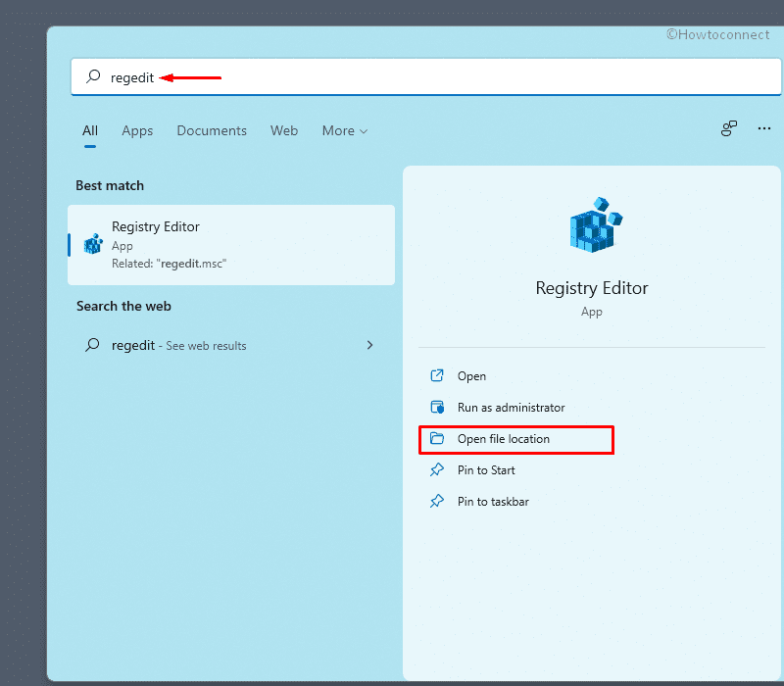Switch to the All tab
Screen dimensions: 784x686
tap(90, 131)
